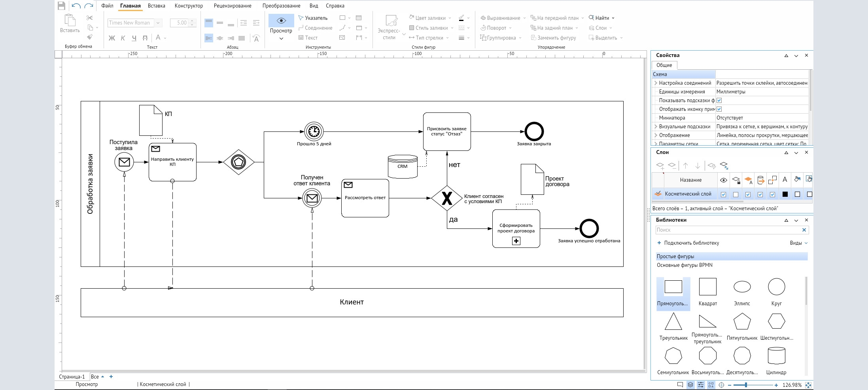The image size is (868, 390).
Task: Open the Конструктор ribbon tab
Action: point(189,6)
